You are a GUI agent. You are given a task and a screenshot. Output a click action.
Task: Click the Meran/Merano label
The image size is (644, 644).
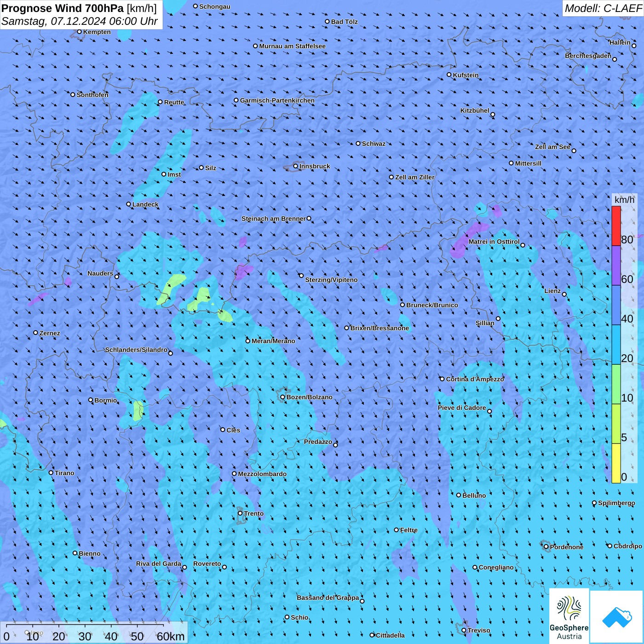coord(273,341)
